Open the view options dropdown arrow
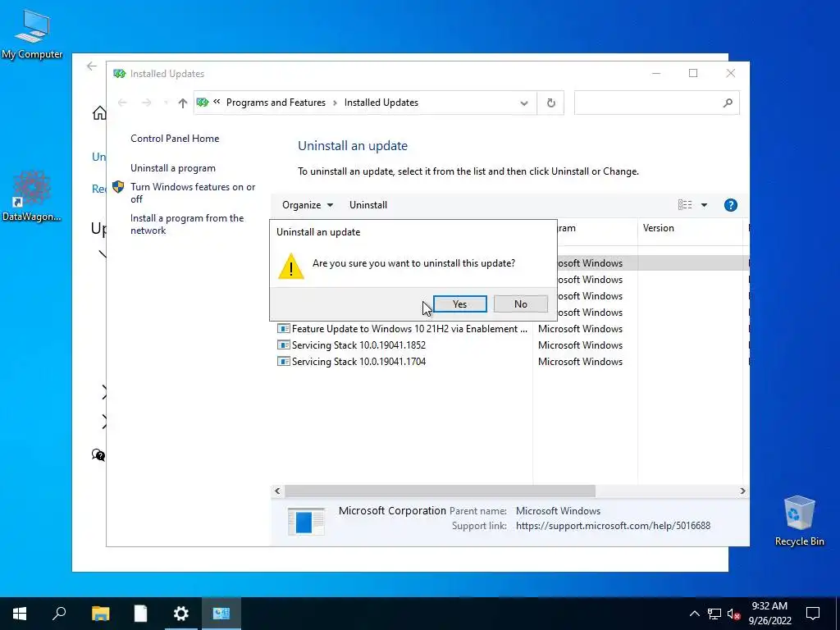The height and width of the screenshot is (630, 840). 704,205
